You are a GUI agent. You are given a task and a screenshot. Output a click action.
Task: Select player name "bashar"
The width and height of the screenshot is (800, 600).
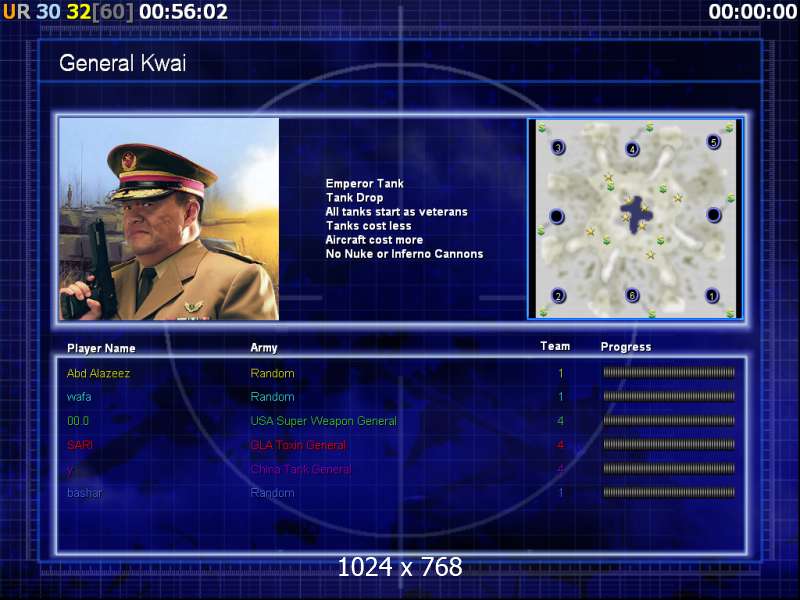click(x=85, y=493)
